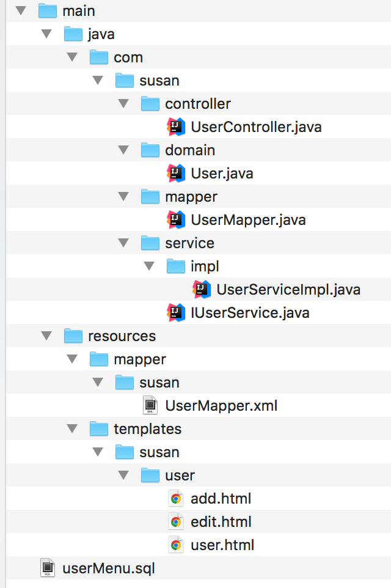Click the UserController.java IntelliJ file icon

pos(176,127)
